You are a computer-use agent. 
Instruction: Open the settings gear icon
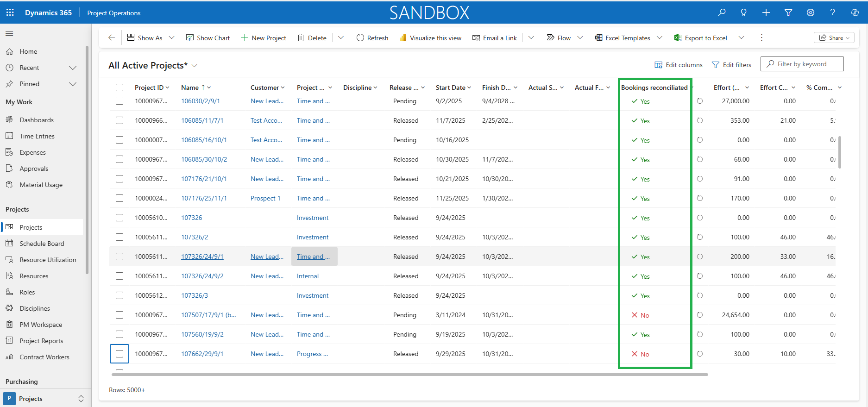tap(810, 13)
